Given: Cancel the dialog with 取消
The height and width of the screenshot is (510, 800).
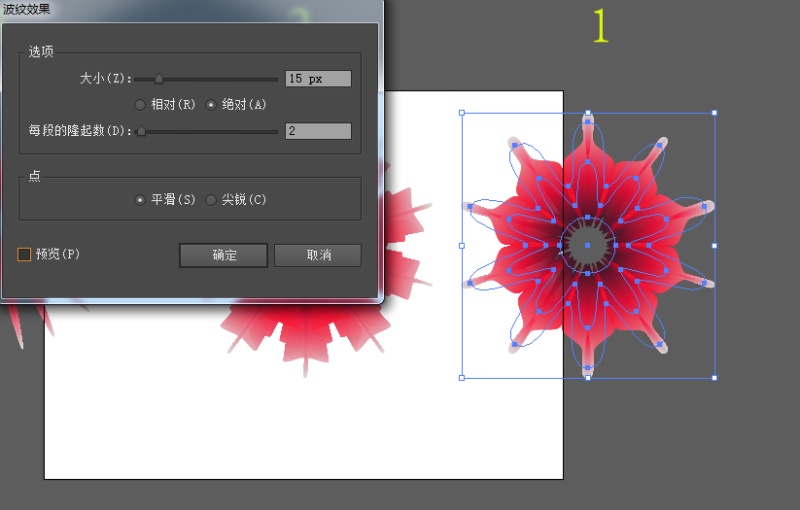Looking at the screenshot, I should pos(318,255).
